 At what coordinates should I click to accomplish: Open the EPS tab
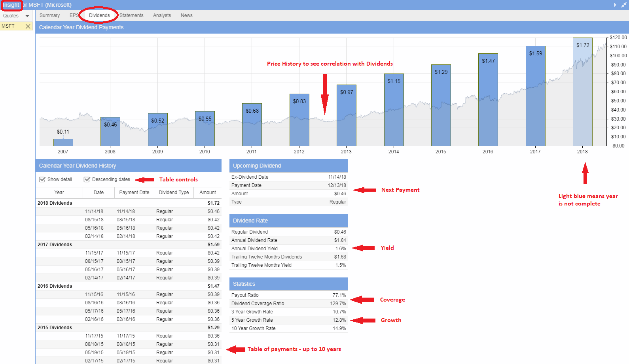pos(74,15)
